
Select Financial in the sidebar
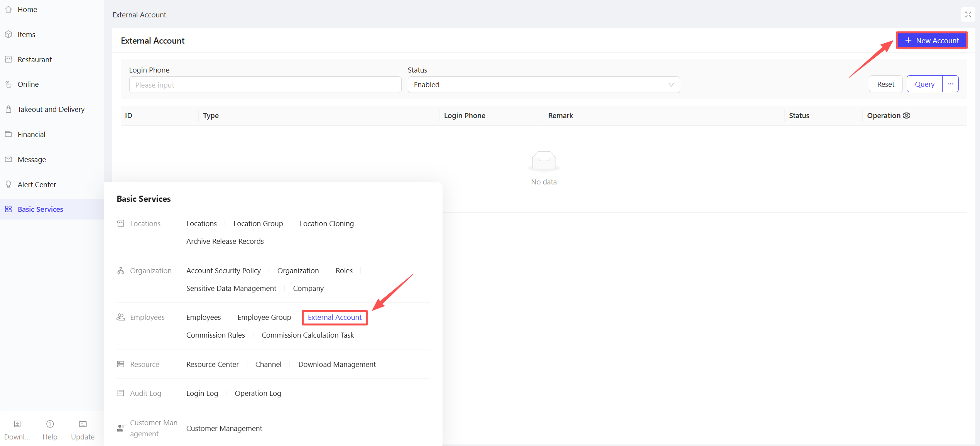[x=31, y=135]
